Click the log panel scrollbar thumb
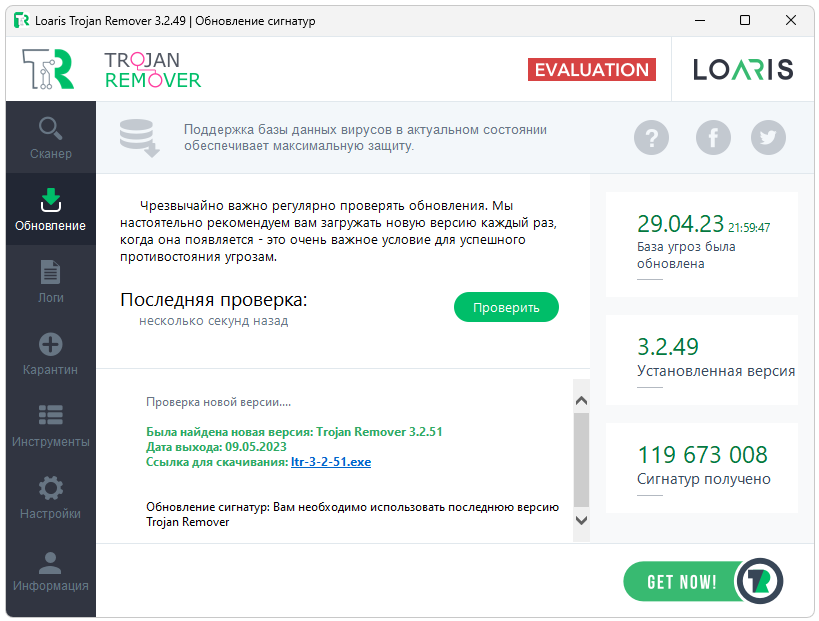Viewport: 819px width, 621px height. [x=581, y=460]
